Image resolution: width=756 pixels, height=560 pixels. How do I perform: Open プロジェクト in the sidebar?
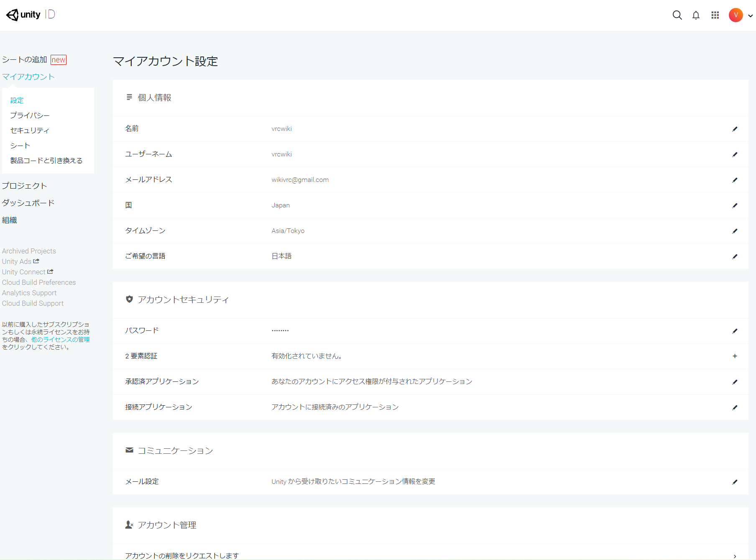[24, 186]
